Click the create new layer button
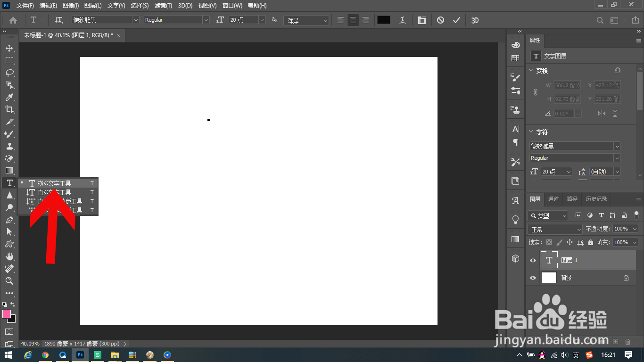This screenshot has height=362, width=644. [615, 341]
